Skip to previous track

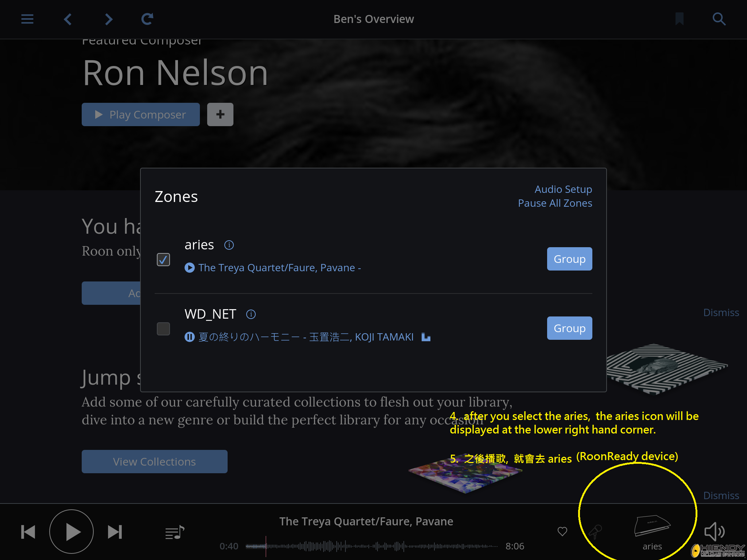[x=28, y=532]
